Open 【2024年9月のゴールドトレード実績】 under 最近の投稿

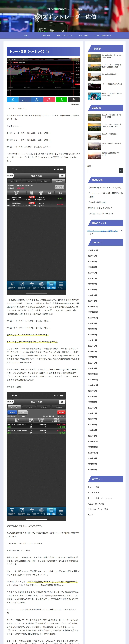(105, 188)
